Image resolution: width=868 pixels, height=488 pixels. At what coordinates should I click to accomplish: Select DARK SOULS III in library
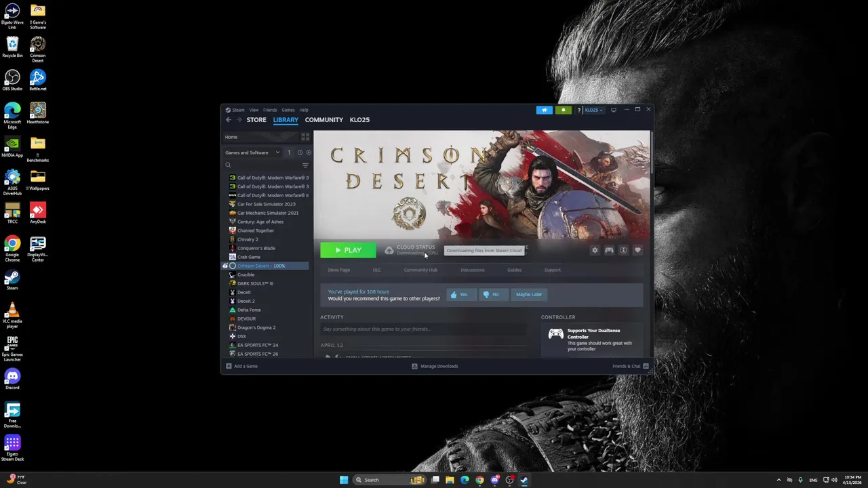click(x=255, y=283)
